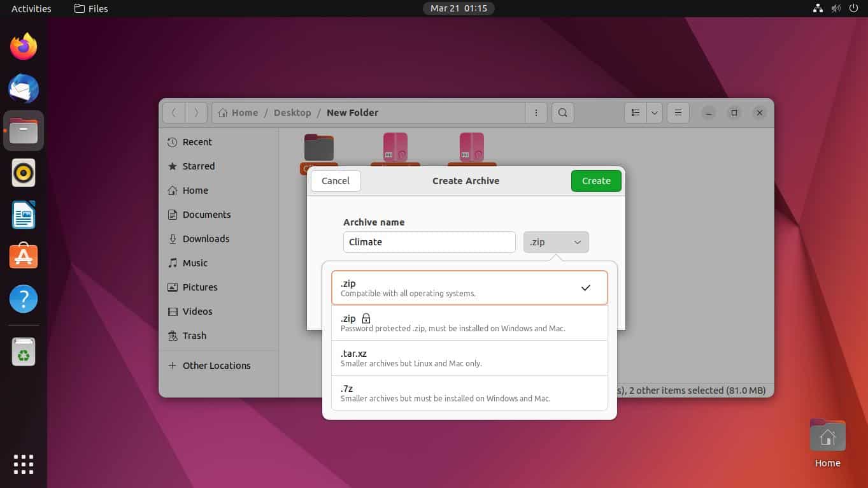Viewport: 868px width, 488px height.
Task: Click the muted volume icon in top bar
Action: tap(836, 8)
